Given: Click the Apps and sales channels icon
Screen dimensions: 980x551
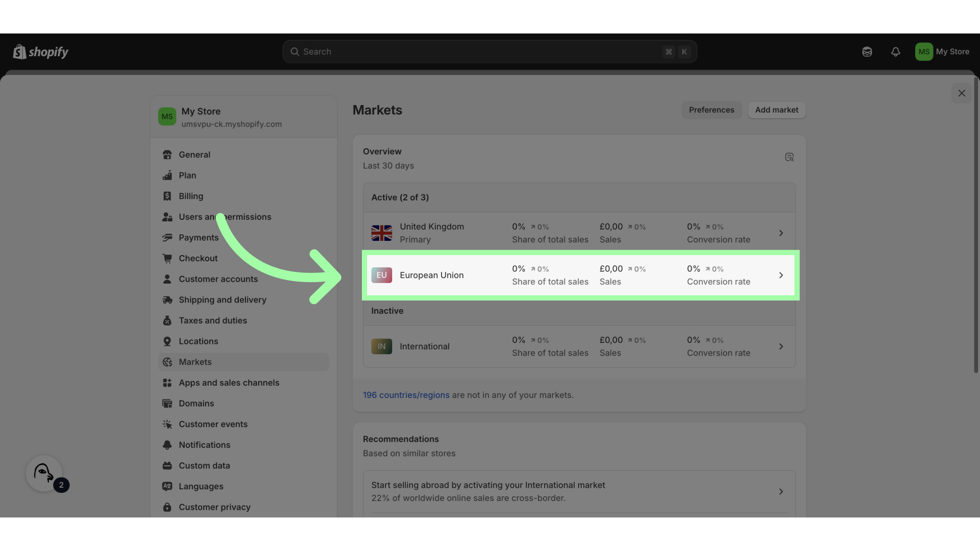Looking at the screenshot, I should coord(167,383).
